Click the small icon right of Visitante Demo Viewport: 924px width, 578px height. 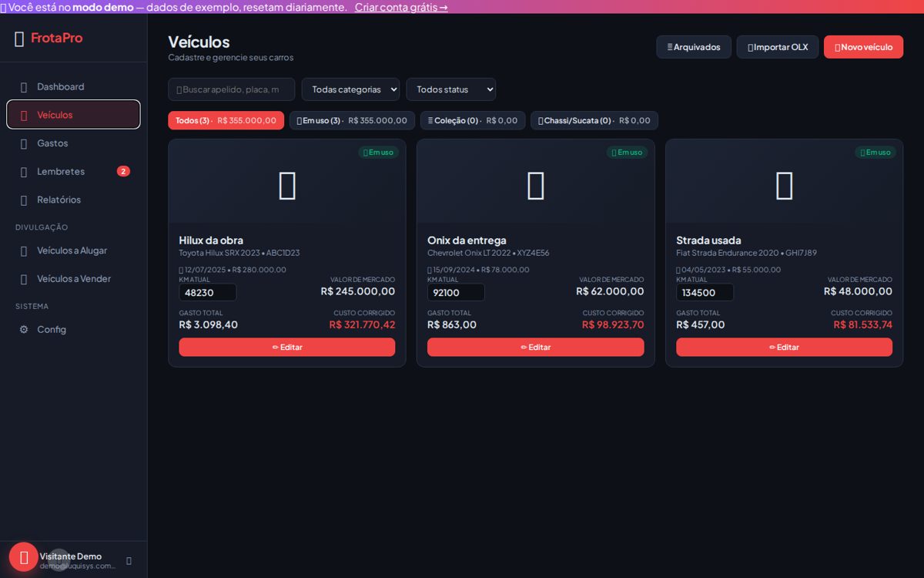[x=129, y=561]
